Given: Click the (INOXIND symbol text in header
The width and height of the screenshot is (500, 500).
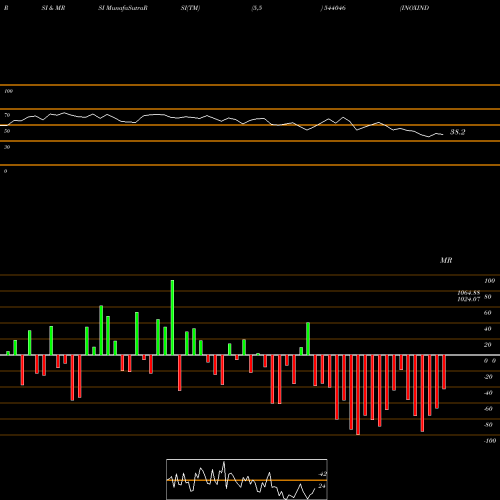Looking at the screenshot, I should coord(414,8).
